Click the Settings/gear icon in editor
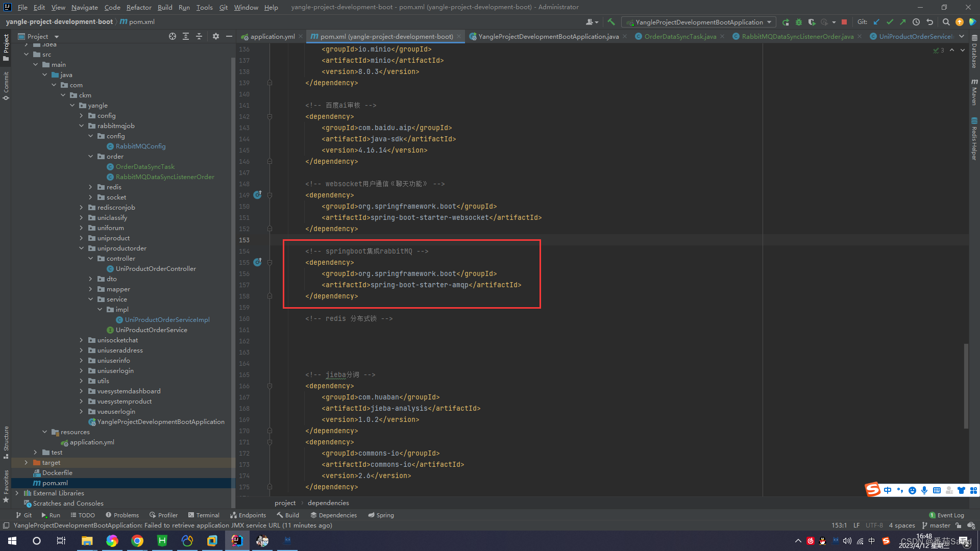This screenshot has width=980, height=551. click(x=216, y=36)
